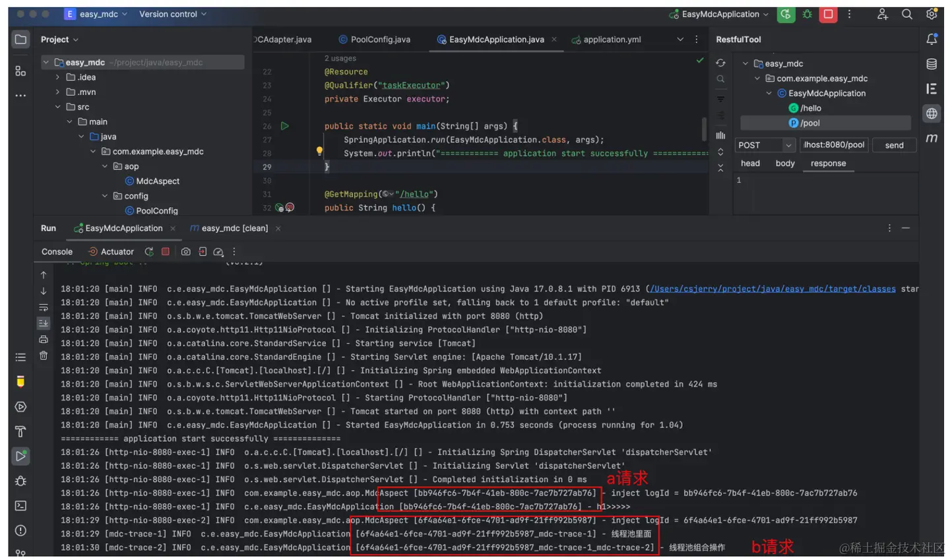Open the Database tool window
Image resolution: width=950 pixels, height=560 pixels.
point(932,64)
